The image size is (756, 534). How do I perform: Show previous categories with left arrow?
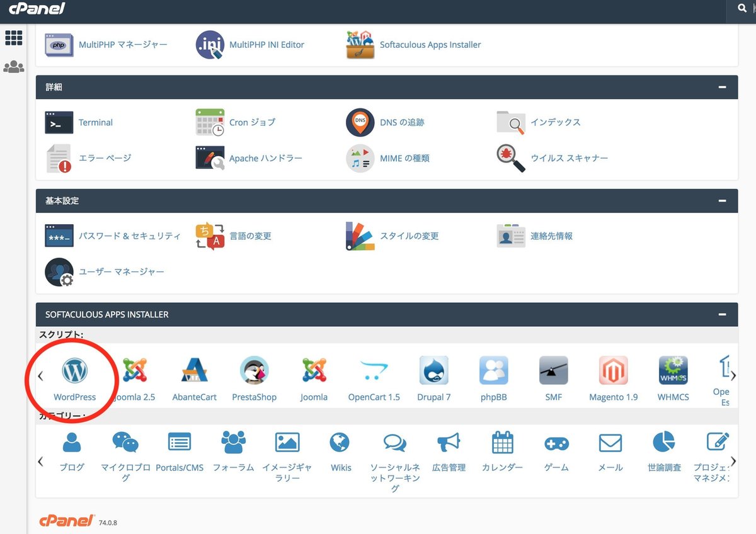point(40,461)
